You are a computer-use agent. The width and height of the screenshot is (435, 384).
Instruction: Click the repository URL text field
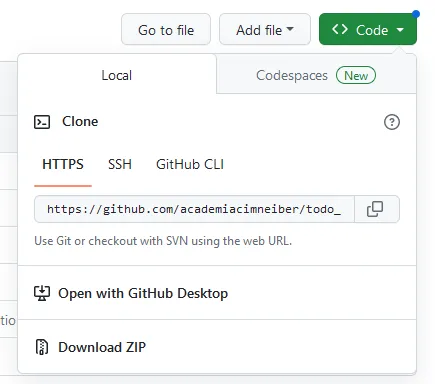tap(194, 209)
